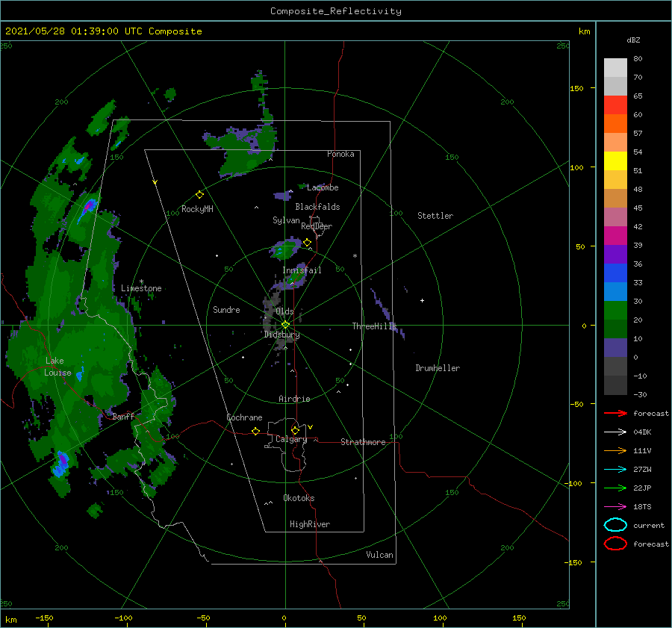The image size is (672, 628).
Task: Click the Limestone label
Action: pyautogui.click(x=141, y=288)
